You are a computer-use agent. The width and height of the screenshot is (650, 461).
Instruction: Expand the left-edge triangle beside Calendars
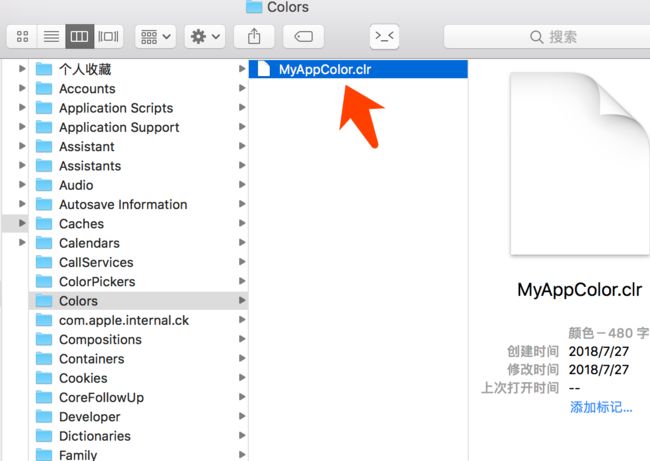(22, 242)
